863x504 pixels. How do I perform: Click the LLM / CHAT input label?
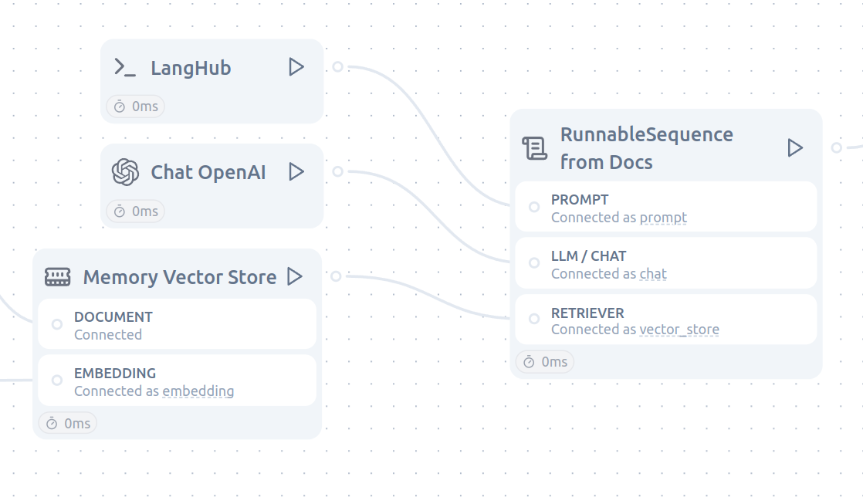(x=588, y=255)
